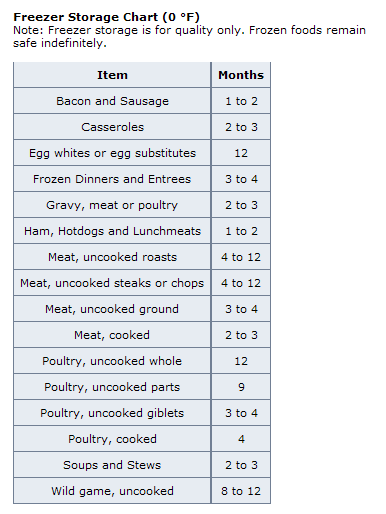Select Meat, uncooked roasts cell
Viewport: 386px width, 514px height.
pyautogui.click(x=112, y=257)
